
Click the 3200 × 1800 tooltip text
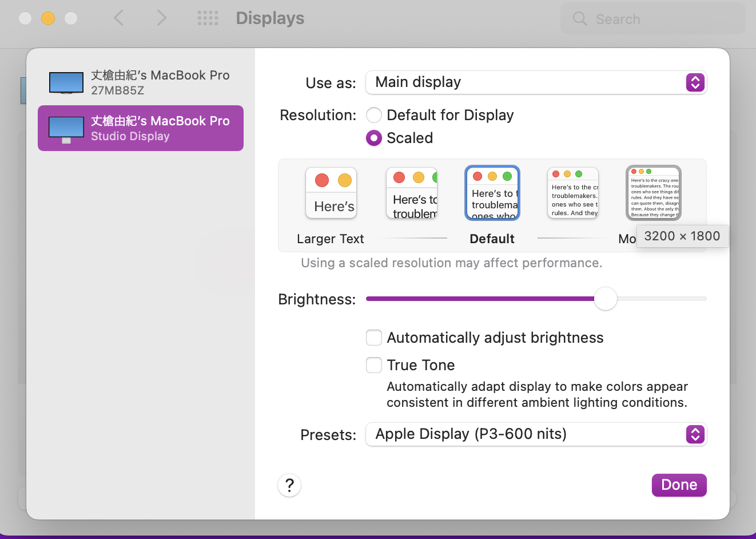[682, 236]
